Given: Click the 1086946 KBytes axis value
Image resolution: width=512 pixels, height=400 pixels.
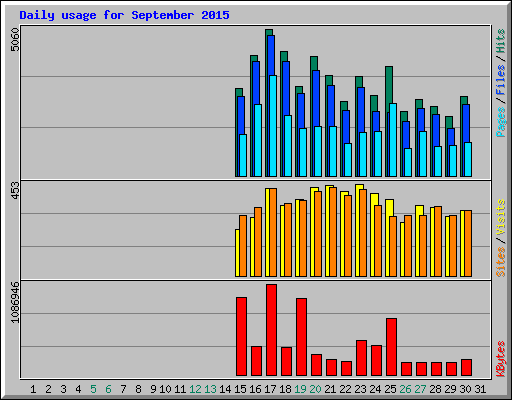Looking at the screenshot, I should click(x=15, y=302).
